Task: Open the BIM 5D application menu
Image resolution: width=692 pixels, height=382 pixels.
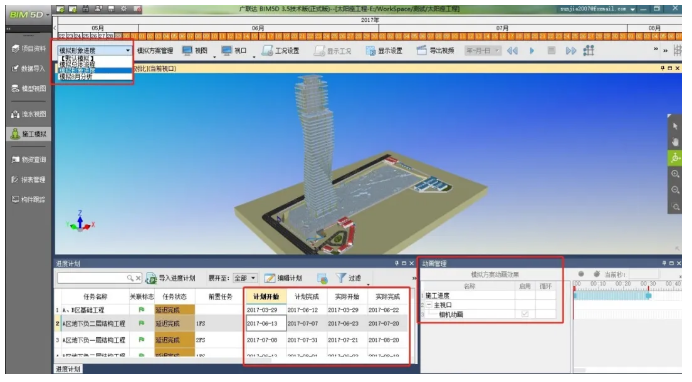Action: coord(28,15)
